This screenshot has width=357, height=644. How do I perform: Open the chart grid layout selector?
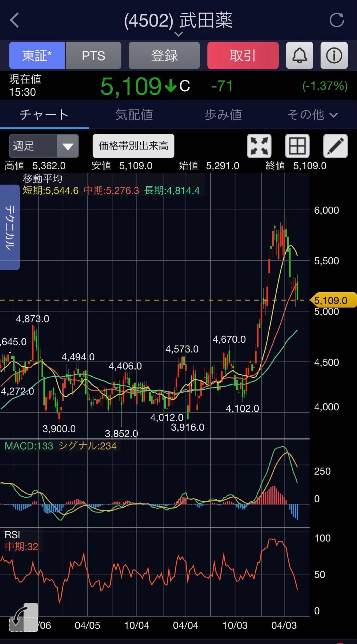297,146
